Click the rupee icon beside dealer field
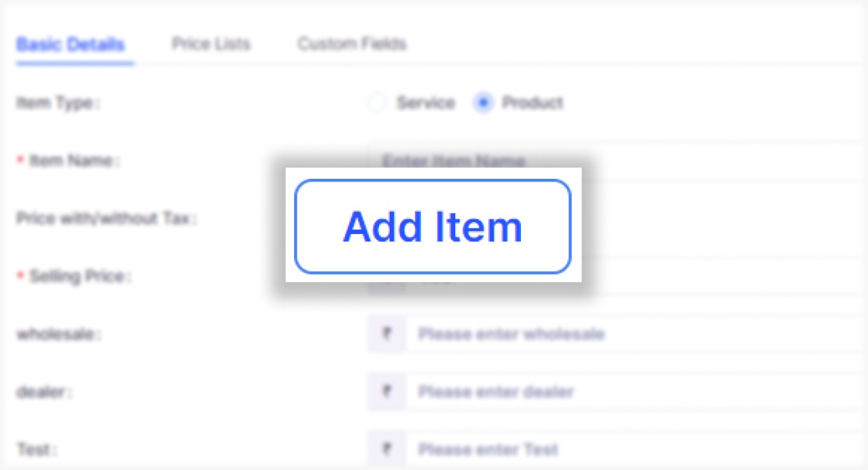This screenshot has width=868, height=470. pos(388,392)
